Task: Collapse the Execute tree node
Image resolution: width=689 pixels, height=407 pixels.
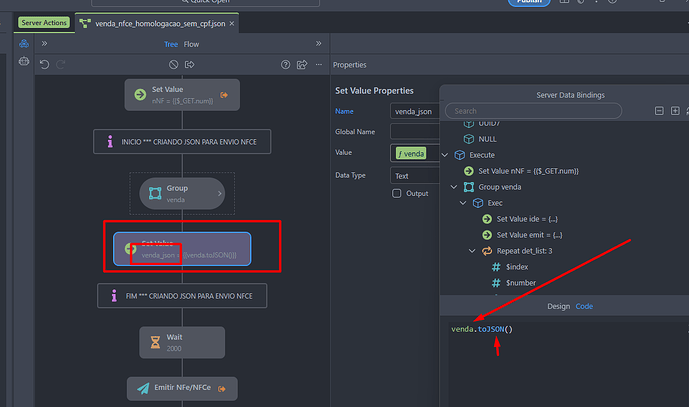Action: click(446, 155)
